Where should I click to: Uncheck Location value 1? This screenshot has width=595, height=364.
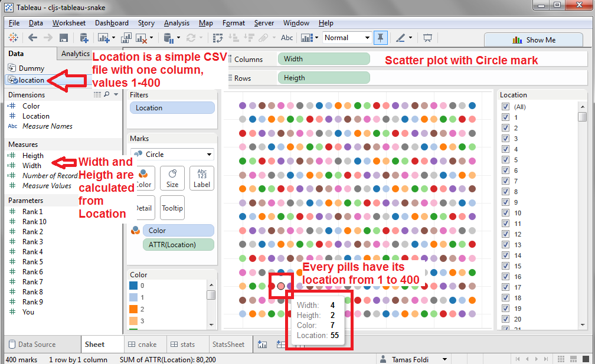click(505, 117)
